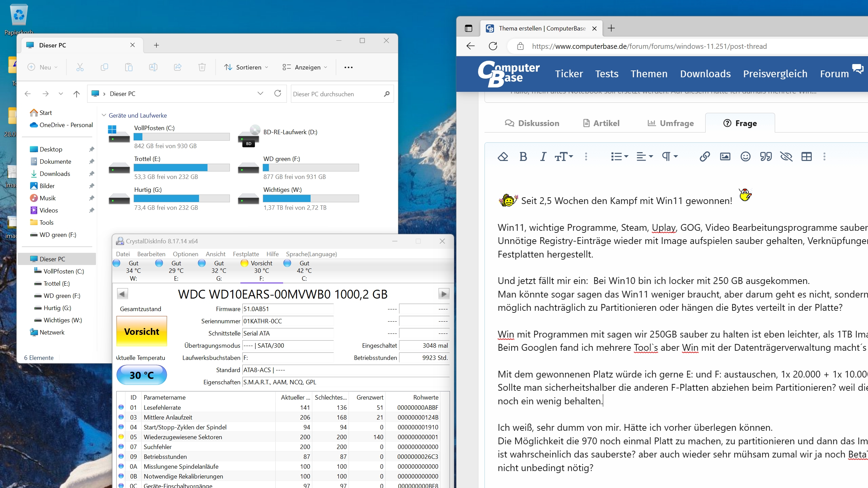Open the Downloads link in ComputerBase navigation

click(x=705, y=74)
